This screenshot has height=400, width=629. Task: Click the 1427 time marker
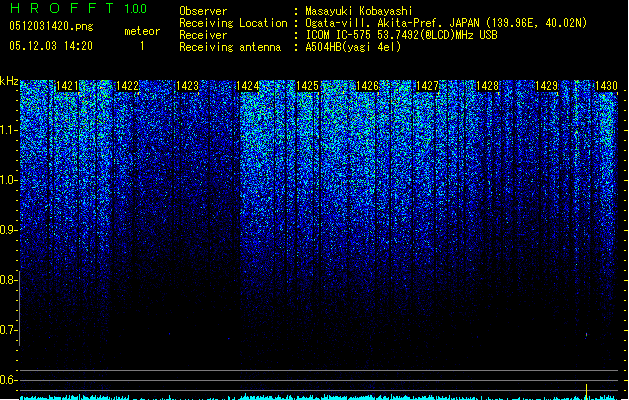click(427, 86)
